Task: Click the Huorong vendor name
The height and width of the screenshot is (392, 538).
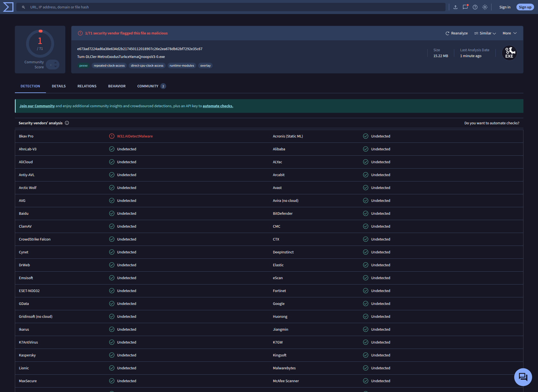Action: (280, 317)
